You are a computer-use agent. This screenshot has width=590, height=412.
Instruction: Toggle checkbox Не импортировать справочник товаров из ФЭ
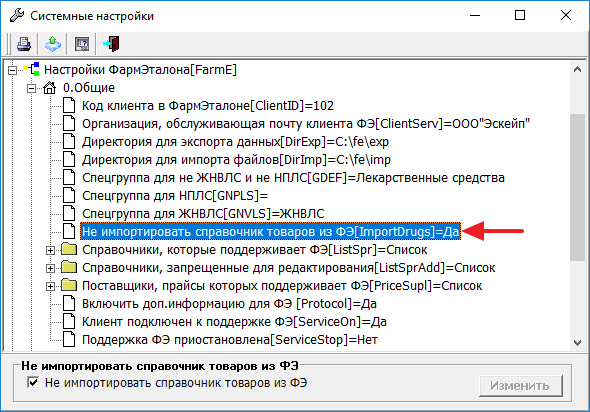pyautogui.click(x=33, y=383)
